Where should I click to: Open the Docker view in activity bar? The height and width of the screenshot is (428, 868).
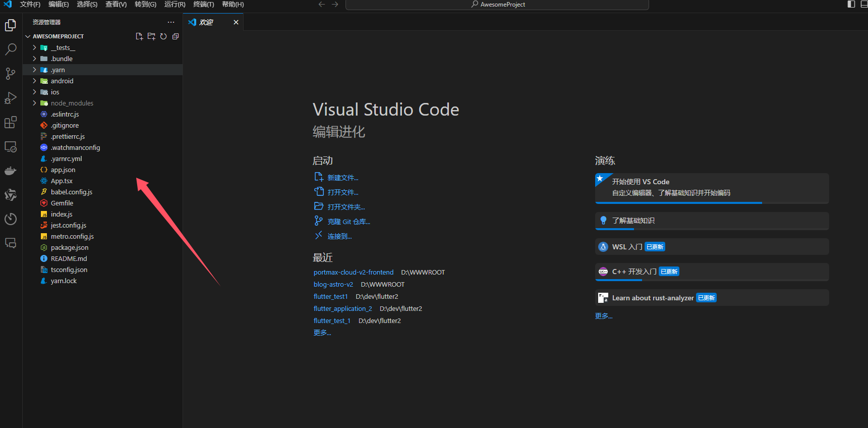[x=11, y=171]
